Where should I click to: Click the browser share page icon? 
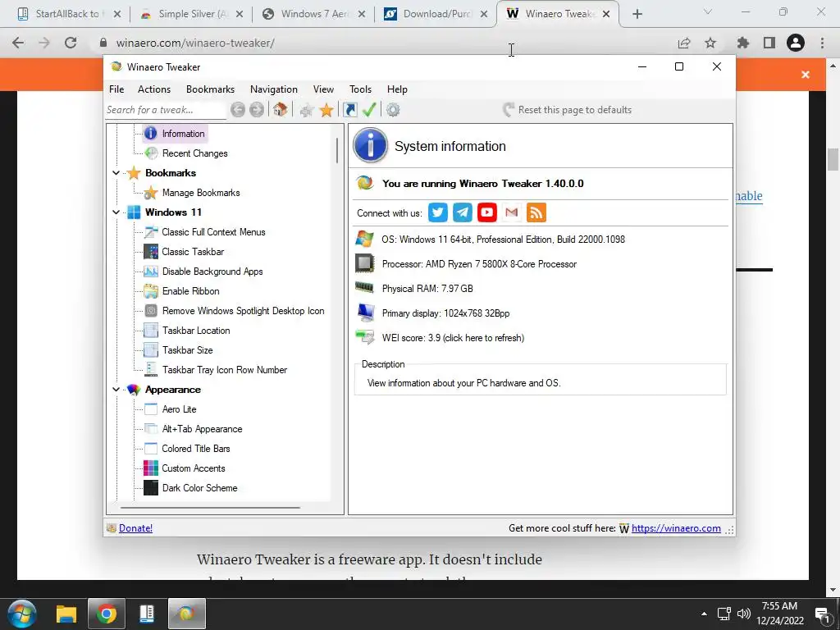(x=683, y=43)
